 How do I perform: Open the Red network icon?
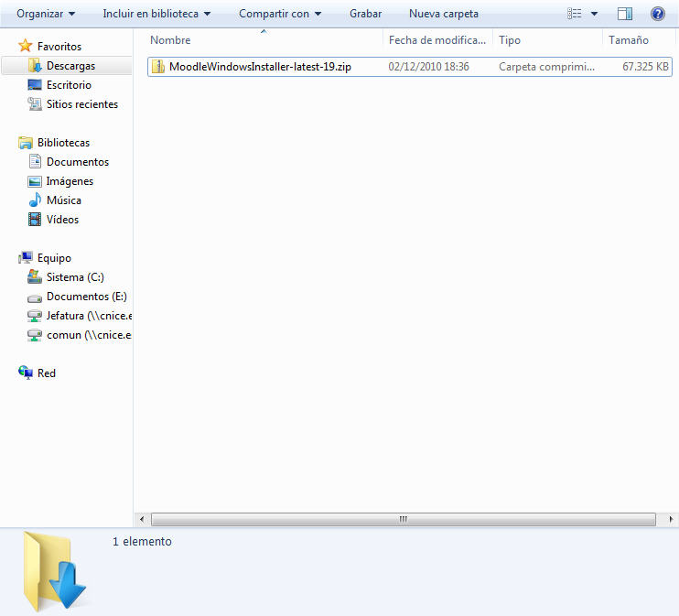[x=26, y=373]
